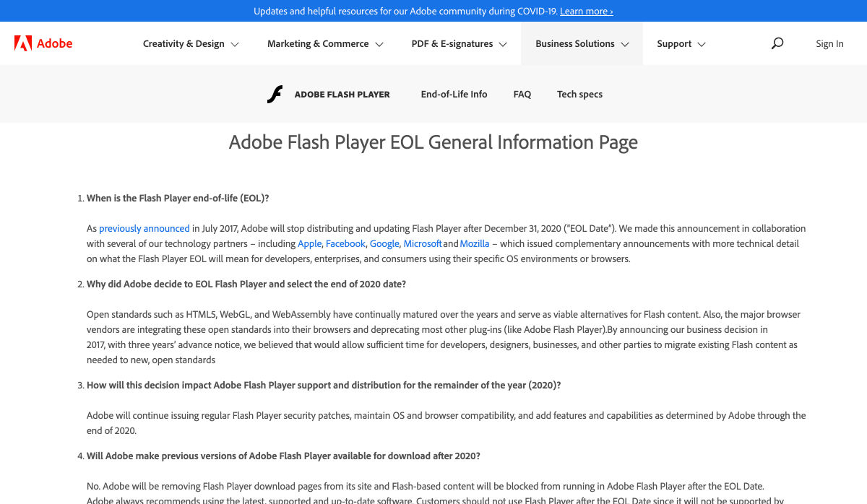Open the previously announced link

(x=144, y=228)
